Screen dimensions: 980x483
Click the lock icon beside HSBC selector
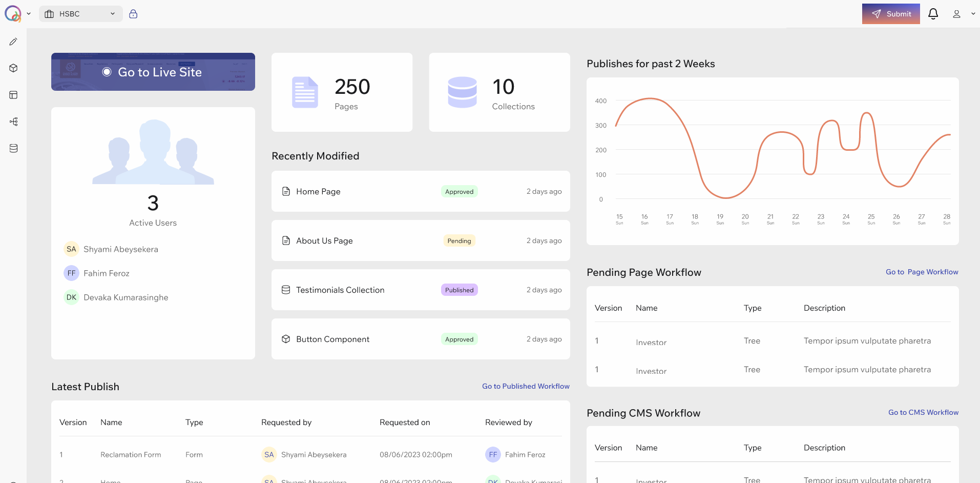[x=133, y=14]
